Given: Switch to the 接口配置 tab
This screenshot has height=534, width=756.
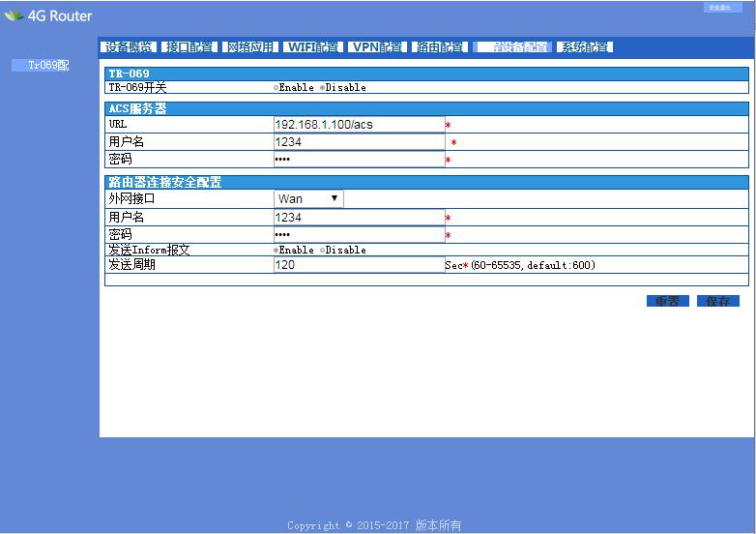Looking at the screenshot, I should 189,47.
